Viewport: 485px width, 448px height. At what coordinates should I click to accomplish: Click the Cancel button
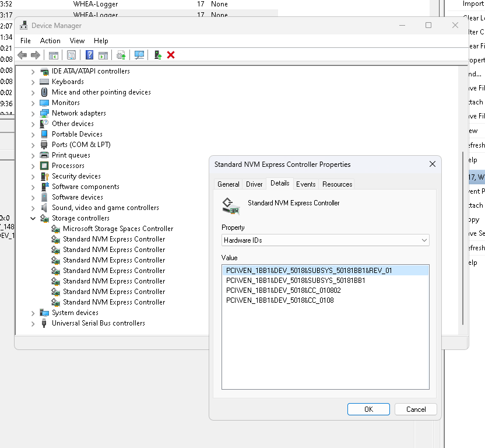pos(416,409)
